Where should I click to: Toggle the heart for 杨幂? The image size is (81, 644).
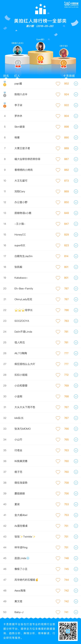(58, 138)
